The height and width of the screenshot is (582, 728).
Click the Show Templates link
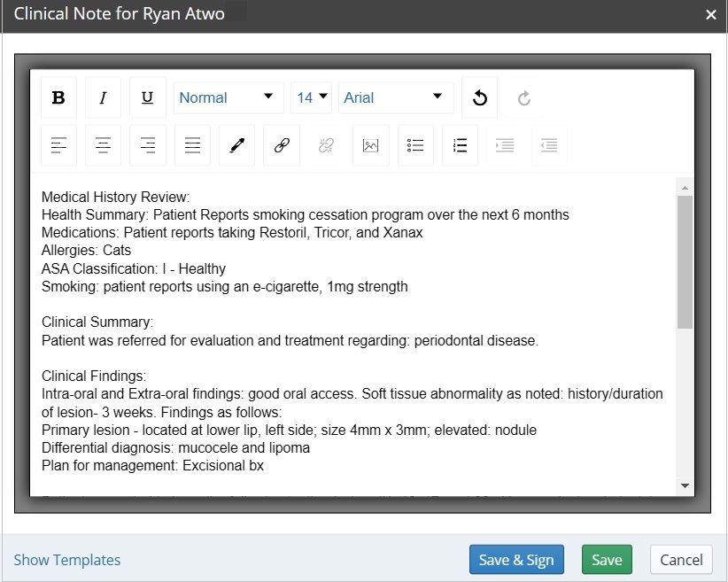click(66, 559)
